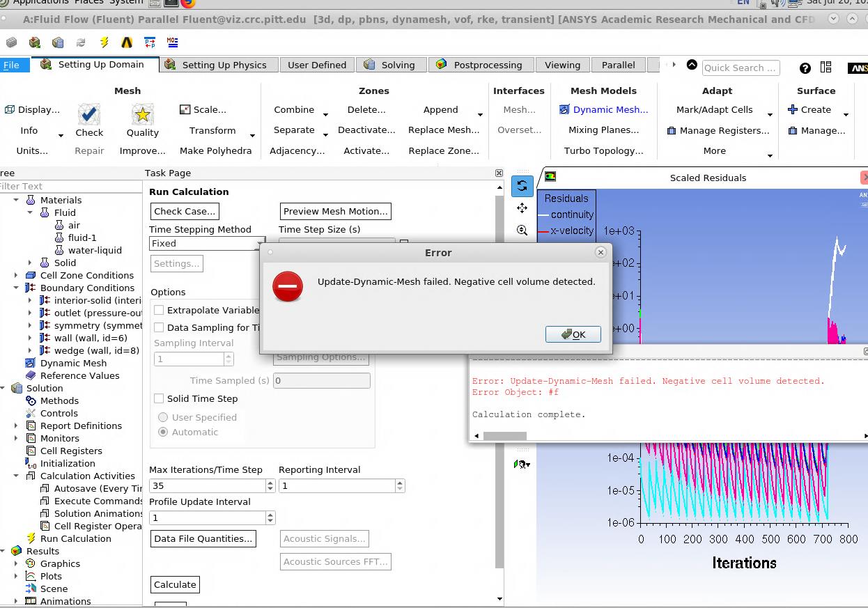The image size is (868, 608).
Task: Click the view options icon below console
Action: pyautogui.click(x=521, y=464)
